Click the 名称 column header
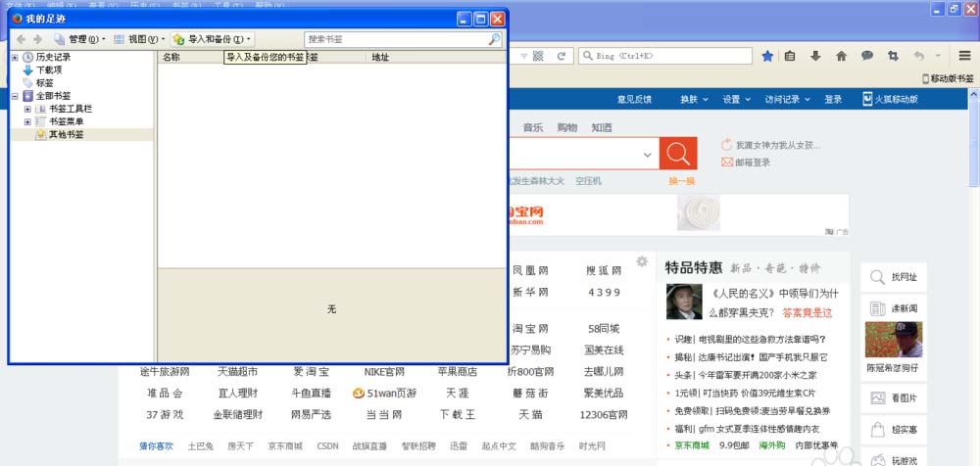 [x=171, y=58]
